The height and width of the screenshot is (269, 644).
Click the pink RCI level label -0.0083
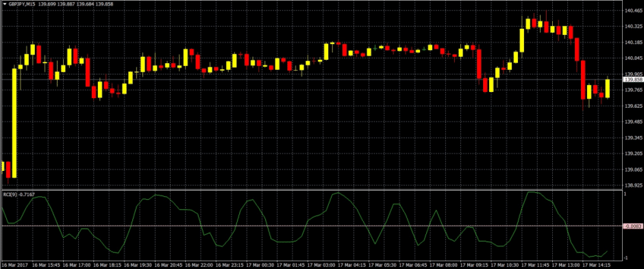click(x=633, y=226)
